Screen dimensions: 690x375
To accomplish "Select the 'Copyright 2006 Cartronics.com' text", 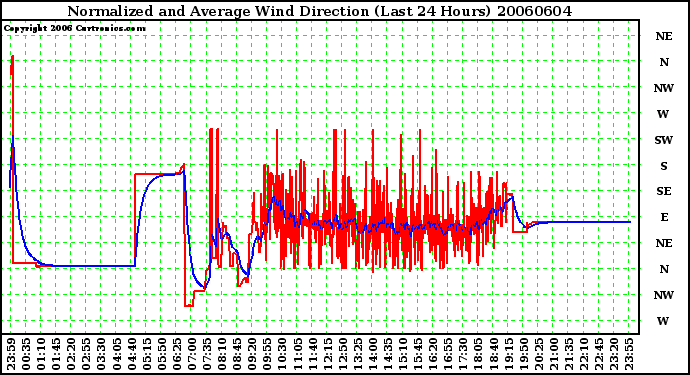I will (75, 29).
